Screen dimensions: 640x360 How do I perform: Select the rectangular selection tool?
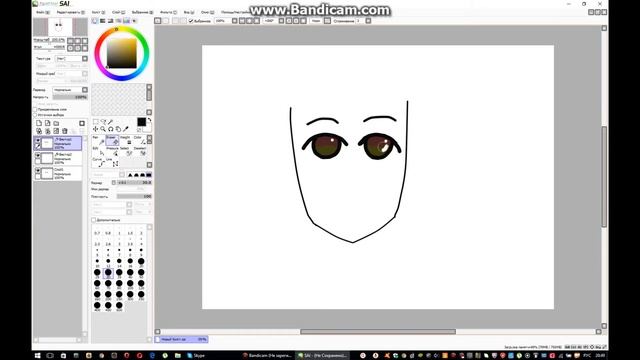tap(96, 122)
